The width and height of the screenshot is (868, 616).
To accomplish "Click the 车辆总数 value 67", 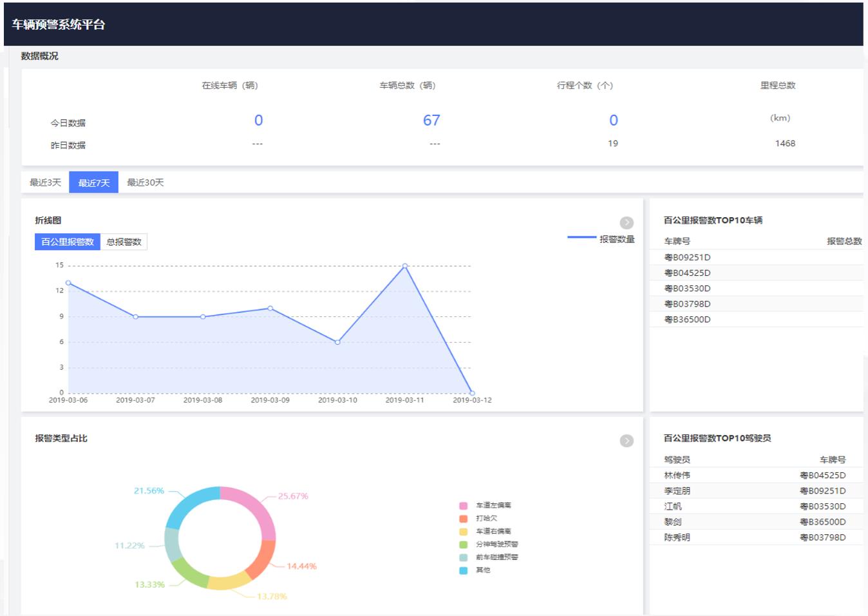I will (x=431, y=120).
